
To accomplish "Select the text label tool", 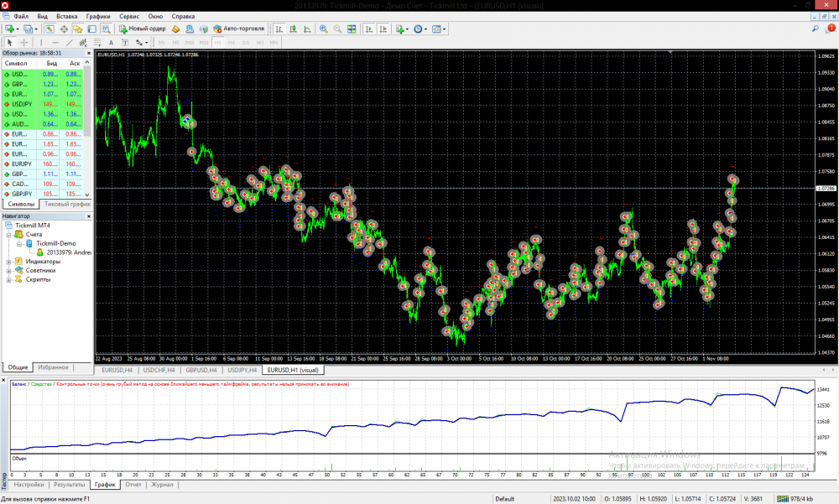I will (110, 42).
